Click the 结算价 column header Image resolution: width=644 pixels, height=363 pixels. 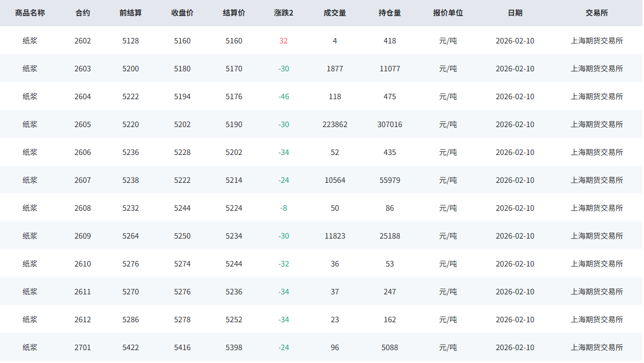pos(234,13)
